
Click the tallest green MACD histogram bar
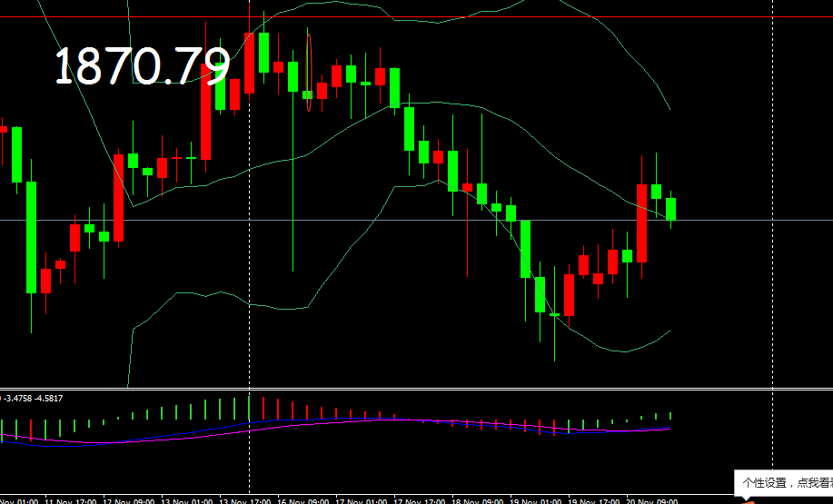[249, 409]
